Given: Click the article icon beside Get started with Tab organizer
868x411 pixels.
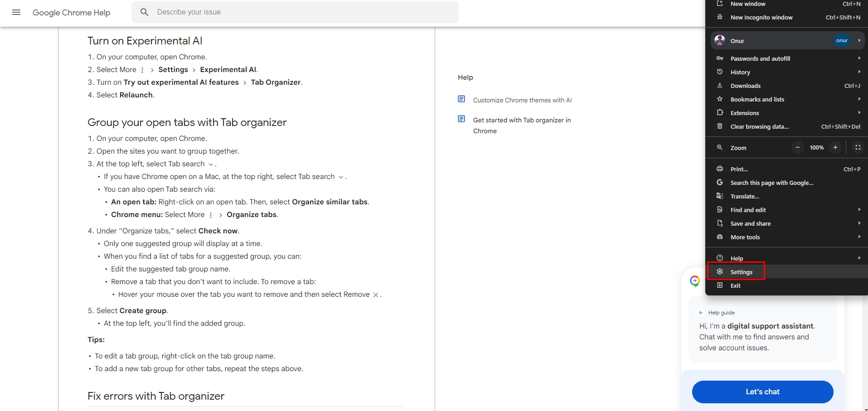Looking at the screenshot, I should (x=461, y=119).
